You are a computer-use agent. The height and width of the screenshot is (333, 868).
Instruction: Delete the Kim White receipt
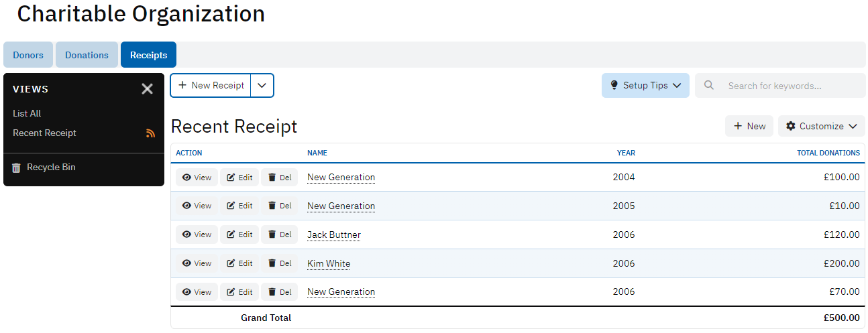(279, 263)
